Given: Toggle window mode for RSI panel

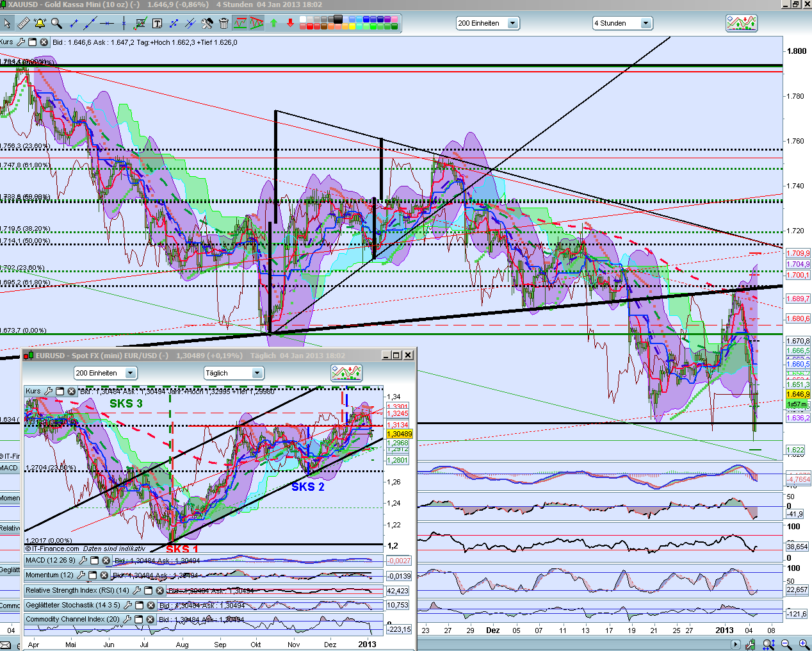Looking at the screenshot, I should coord(148,590).
